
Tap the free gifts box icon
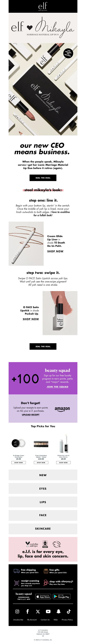pos(46,571)
